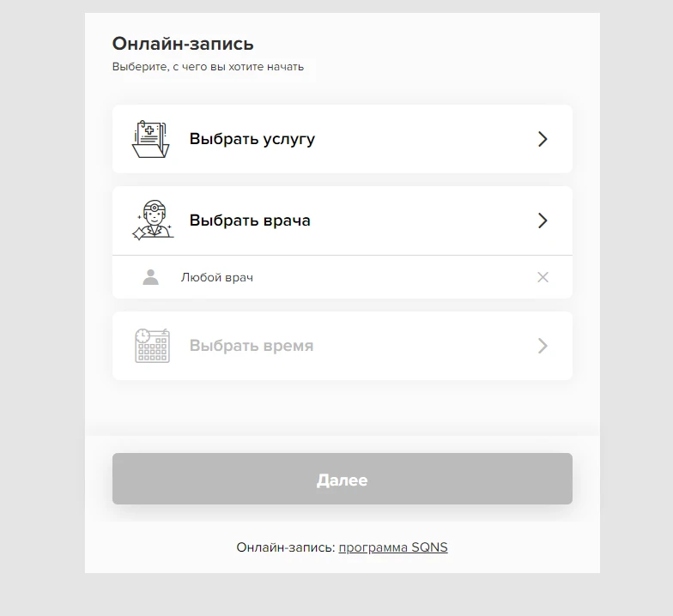Click the footer 'Онлайн-запись:' label text
673x616 pixels.
pyautogui.click(x=286, y=547)
